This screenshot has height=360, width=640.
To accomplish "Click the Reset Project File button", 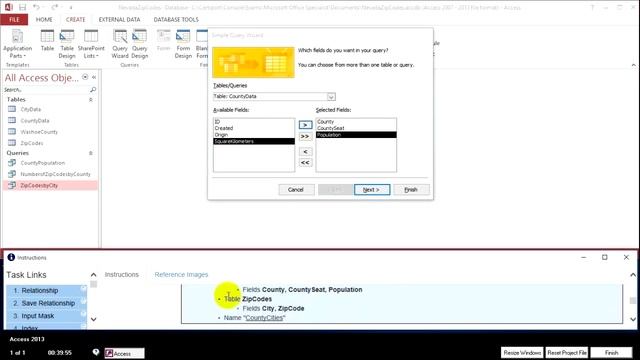I will [567, 353].
